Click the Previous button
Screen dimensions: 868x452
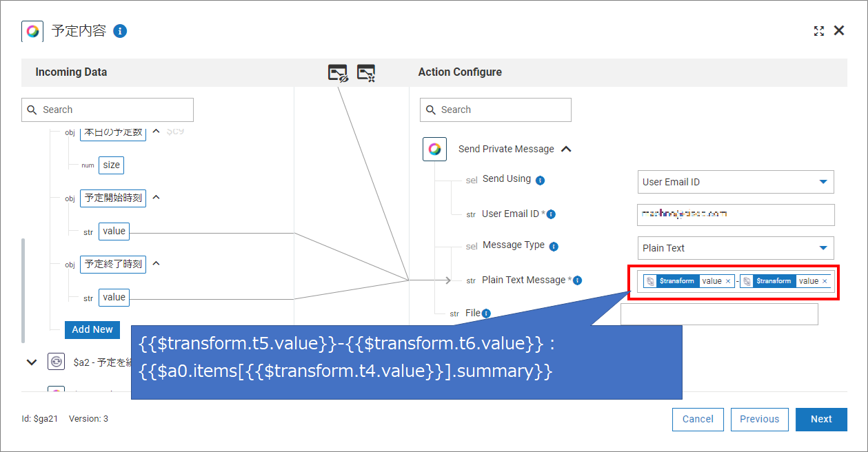[x=759, y=419]
